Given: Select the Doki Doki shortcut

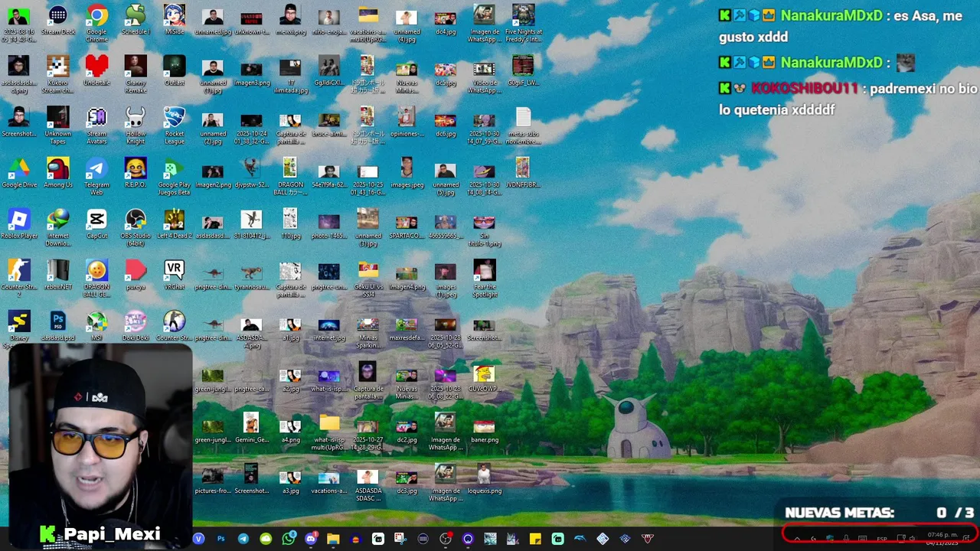Looking at the screenshot, I should 136,326.
